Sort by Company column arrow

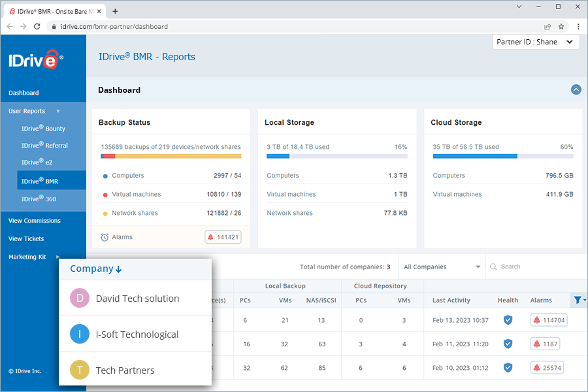[x=118, y=269]
